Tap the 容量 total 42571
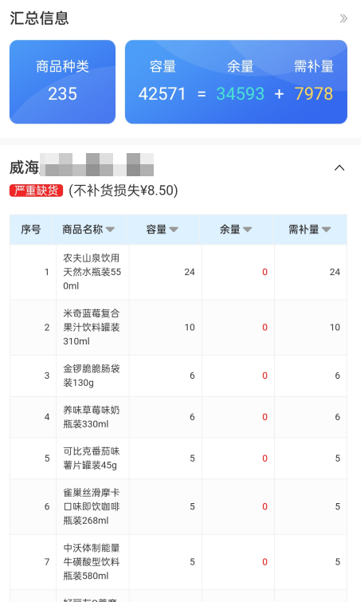Viewport: 364px width, 602px height. coord(162,93)
